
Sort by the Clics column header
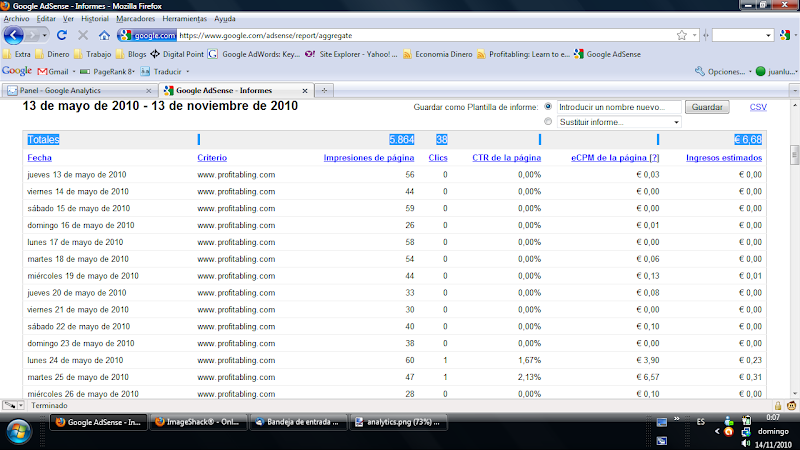(438, 158)
